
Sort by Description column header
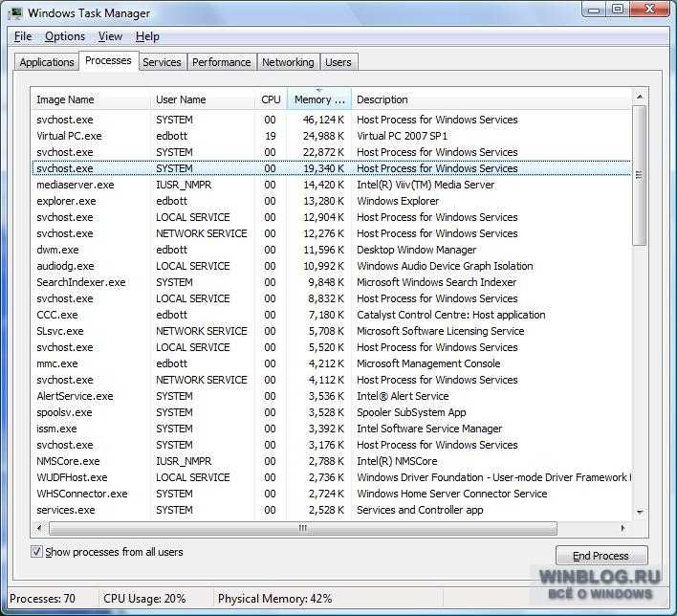click(491, 99)
